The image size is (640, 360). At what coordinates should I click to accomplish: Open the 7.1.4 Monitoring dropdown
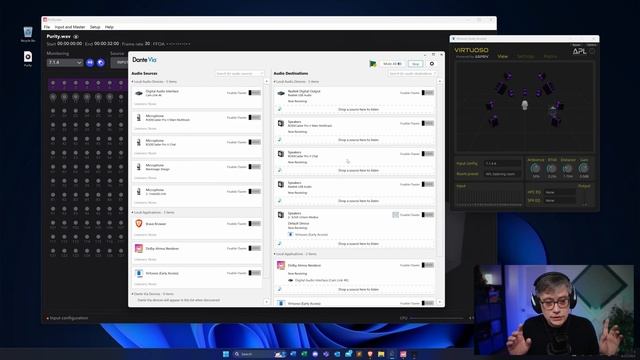(65, 62)
